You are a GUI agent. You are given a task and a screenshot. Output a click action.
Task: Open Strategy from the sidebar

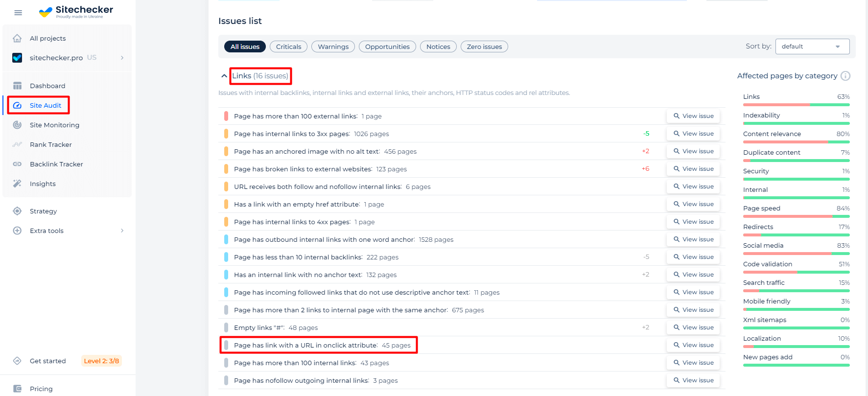coord(43,211)
